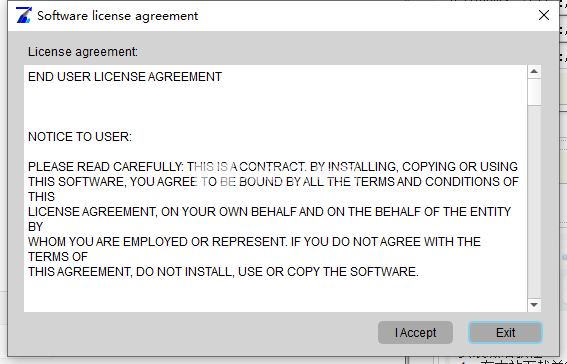567x364 pixels.
Task: Click the line starting 'THIS SOFTWARE, YOU AGREE'
Action: (x=273, y=182)
